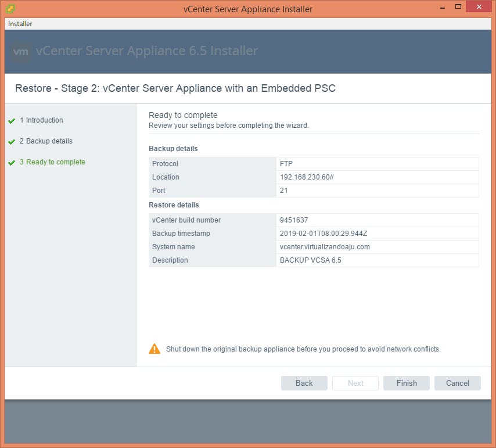Click the green checkmark beside Backup details
The height and width of the screenshot is (448, 496).
[12, 142]
